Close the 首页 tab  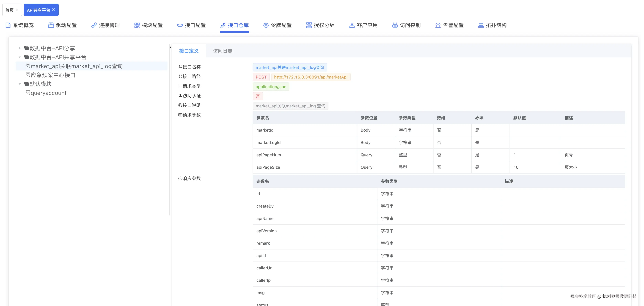(x=17, y=10)
